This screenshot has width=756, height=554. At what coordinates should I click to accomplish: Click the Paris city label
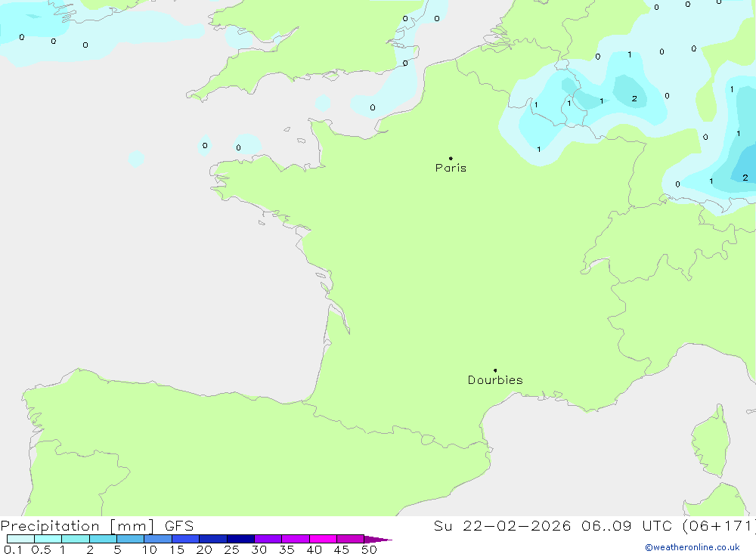tap(451, 168)
